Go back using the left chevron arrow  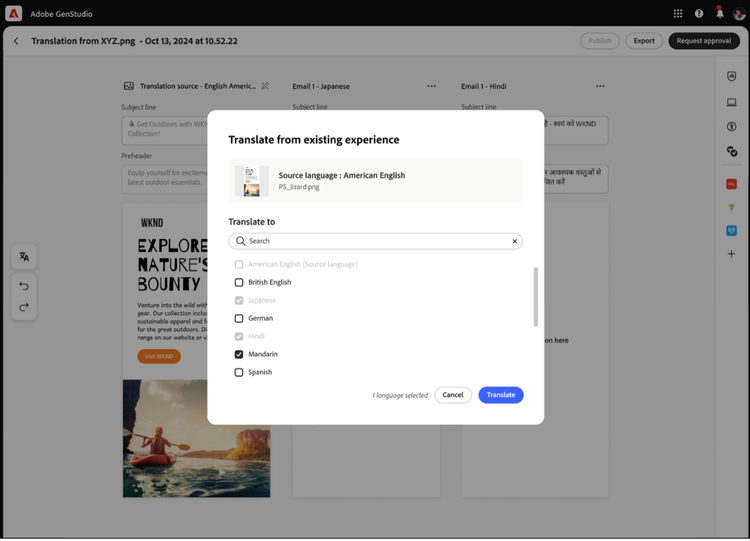pos(16,41)
